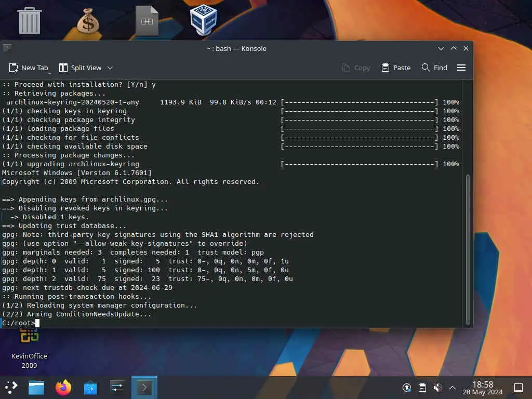
Task: Click the Konsole taskbar entry
Action: [144, 388]
